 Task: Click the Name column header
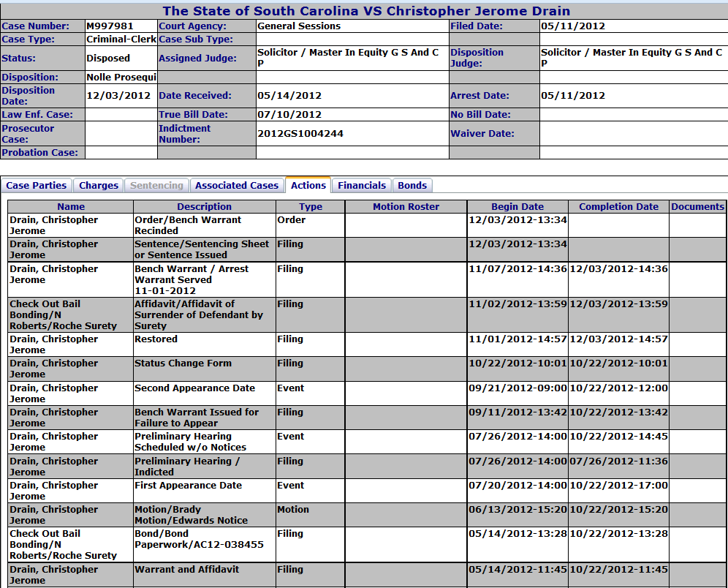click(x=71, y=207)
